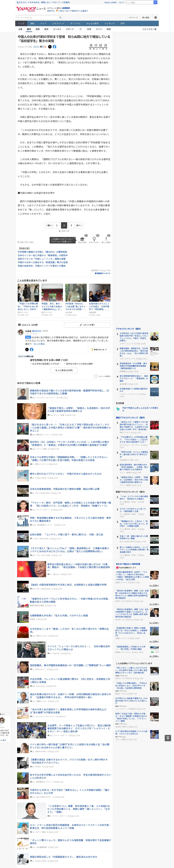Image resolution: width=174 pixels, height=868 pixels.
Task: Click the 購入履歴 button
Action: click(146, 18)
